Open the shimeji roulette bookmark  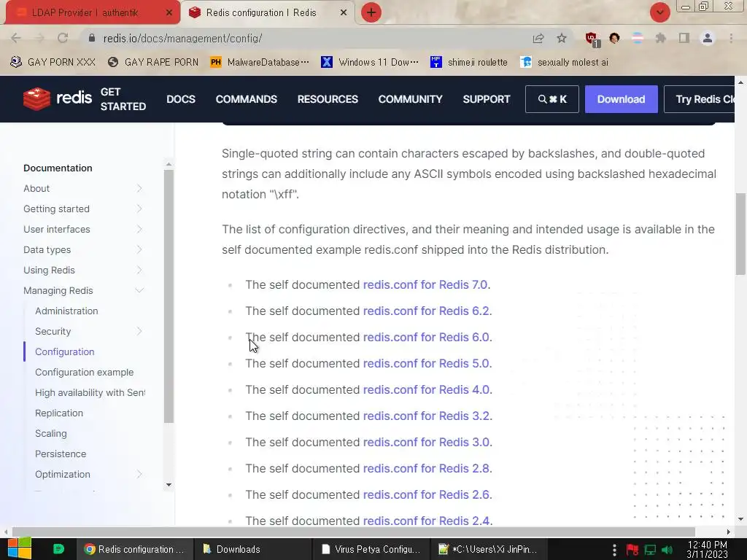point(469,62)
